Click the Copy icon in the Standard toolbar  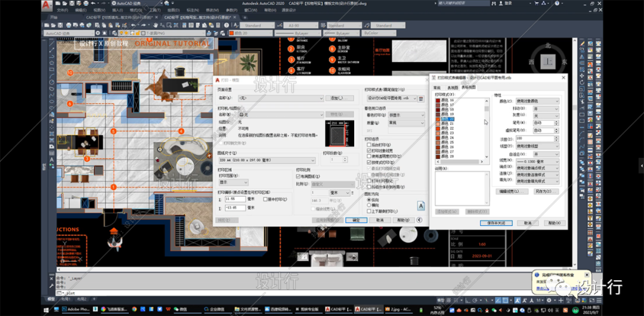click(104, 25)
